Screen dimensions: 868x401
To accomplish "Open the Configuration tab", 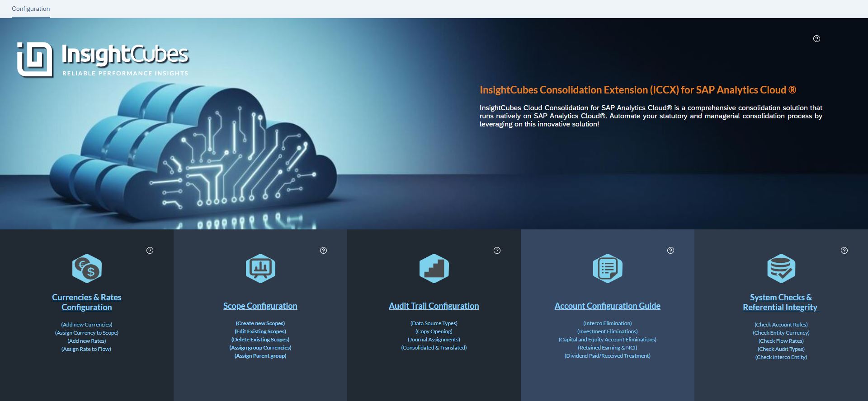I will 31,9.
